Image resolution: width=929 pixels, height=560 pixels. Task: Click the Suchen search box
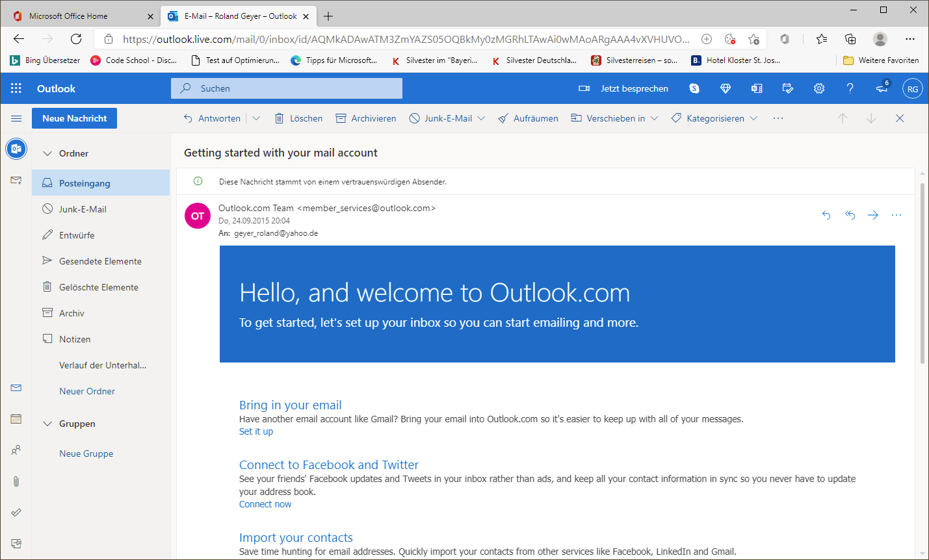click(287, 88)
